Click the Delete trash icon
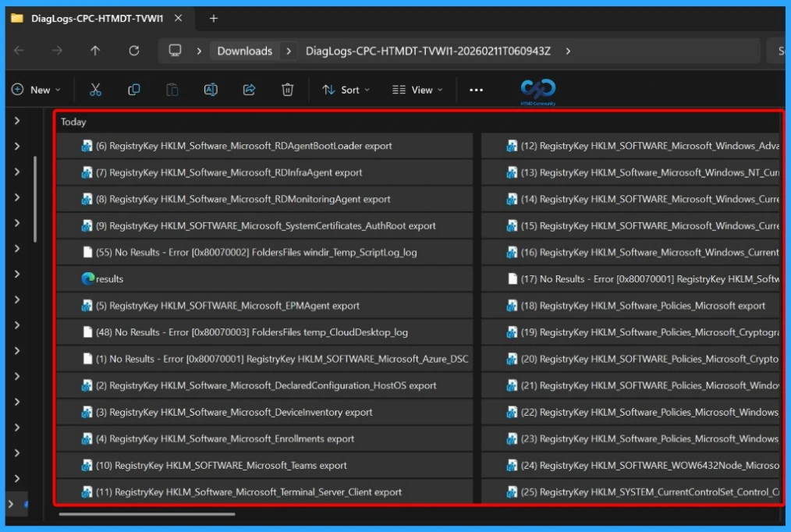791x532 pixels. pyautogui.click(x=287, y=89)
